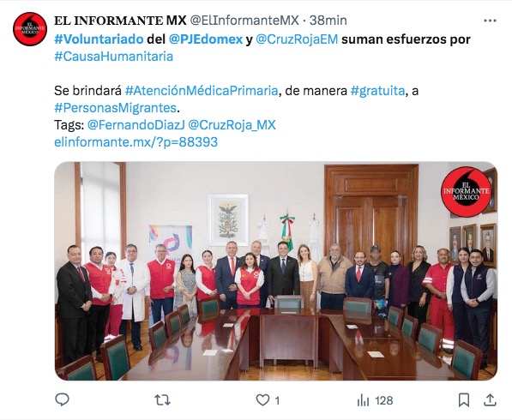The width and height of the screenshot is (512, 420).
Task: Visit @FernandoDiazJ tagged profile
Action: coord(136,125)
